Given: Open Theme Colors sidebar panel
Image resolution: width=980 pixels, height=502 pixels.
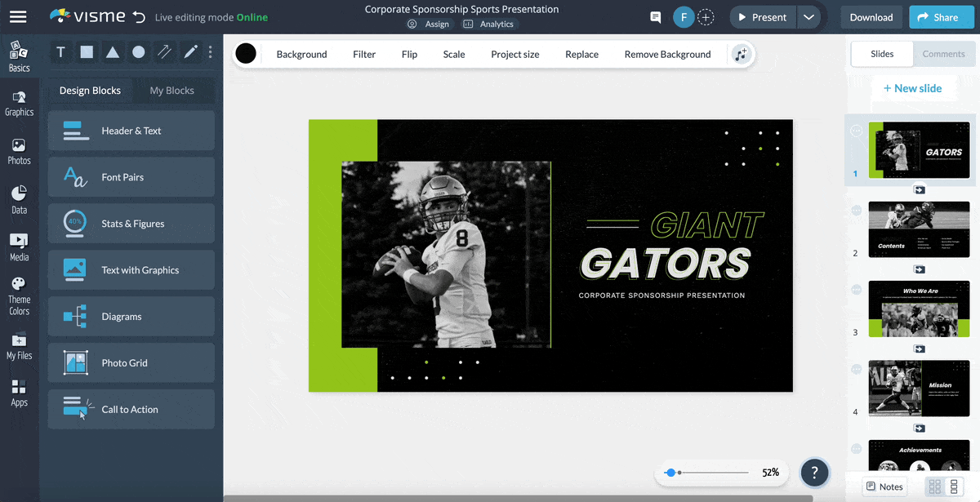Looking at the screenshot, I should click(x=19, y=296).
